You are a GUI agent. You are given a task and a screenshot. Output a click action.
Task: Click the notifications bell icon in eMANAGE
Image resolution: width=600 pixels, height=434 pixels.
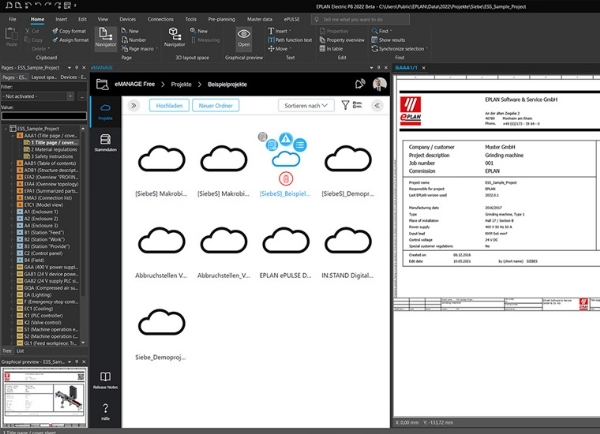tap(360, 84)
